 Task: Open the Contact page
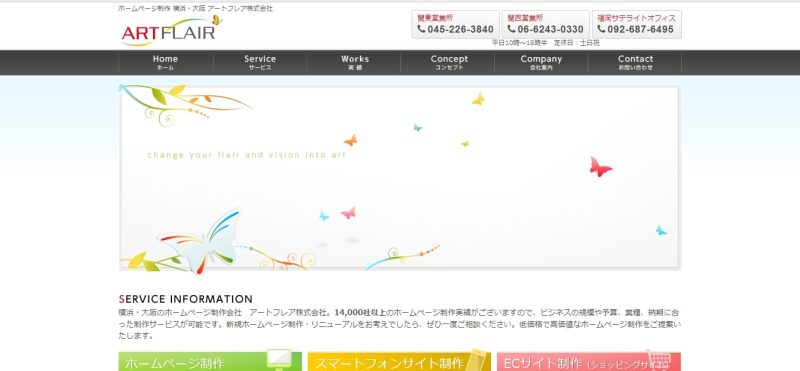point(635,62)
